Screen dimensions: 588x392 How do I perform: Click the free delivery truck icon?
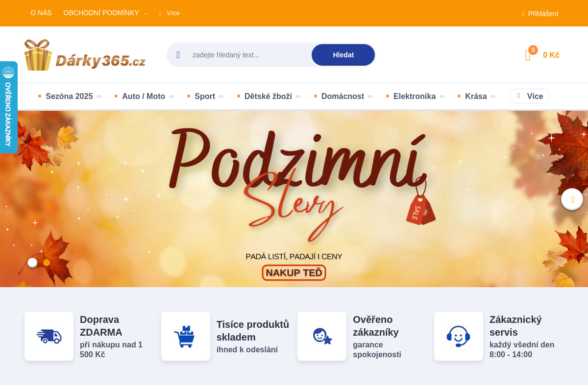(49, 336)
